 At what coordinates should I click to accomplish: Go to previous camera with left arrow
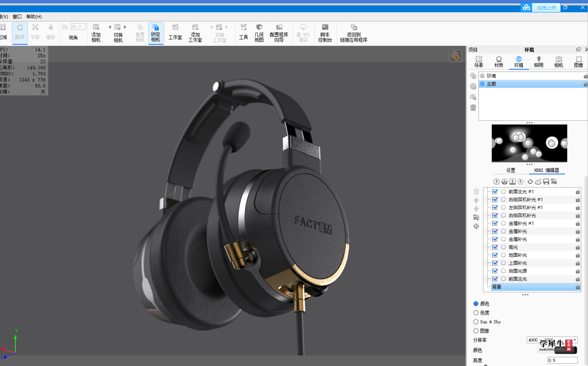pos(110,27)
